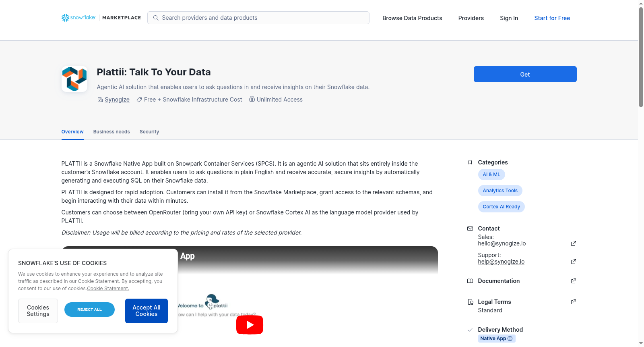Screen dimensions: 644x347
Task: Select the AI & ML category tag
Action: coord(491,175)
